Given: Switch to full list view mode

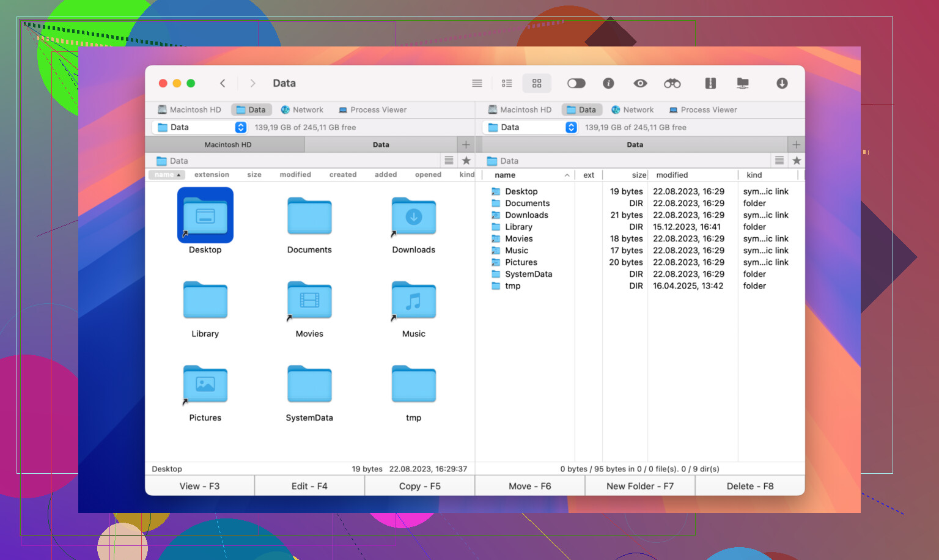Looking at the screenshot, I should 477,83.
